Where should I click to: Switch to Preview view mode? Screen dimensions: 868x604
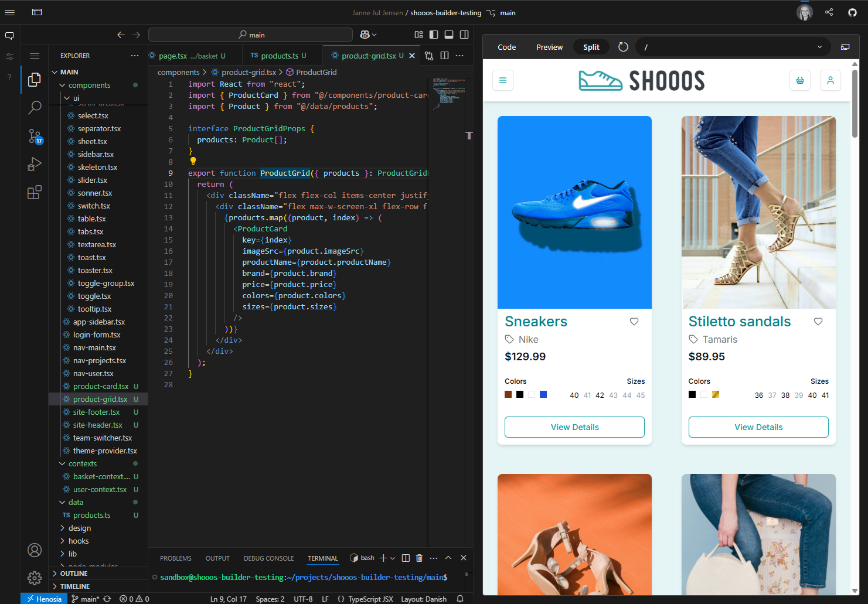549,47
